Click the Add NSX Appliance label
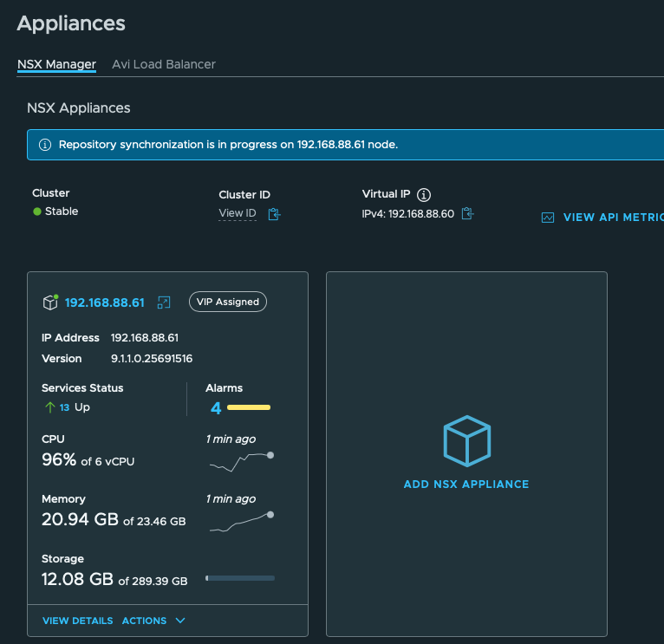This screenshot has height=644, width=664. [x=466, y=485]
